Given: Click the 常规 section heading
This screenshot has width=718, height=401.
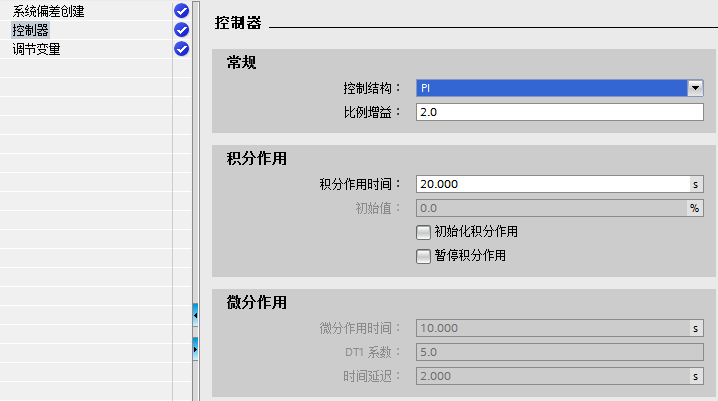Looking at the screenshot, I should point(241,63).
